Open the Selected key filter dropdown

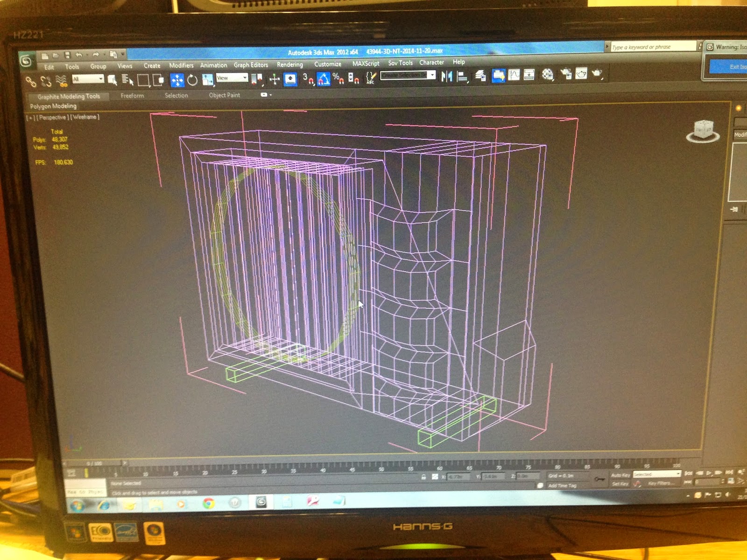click(657, 474)
